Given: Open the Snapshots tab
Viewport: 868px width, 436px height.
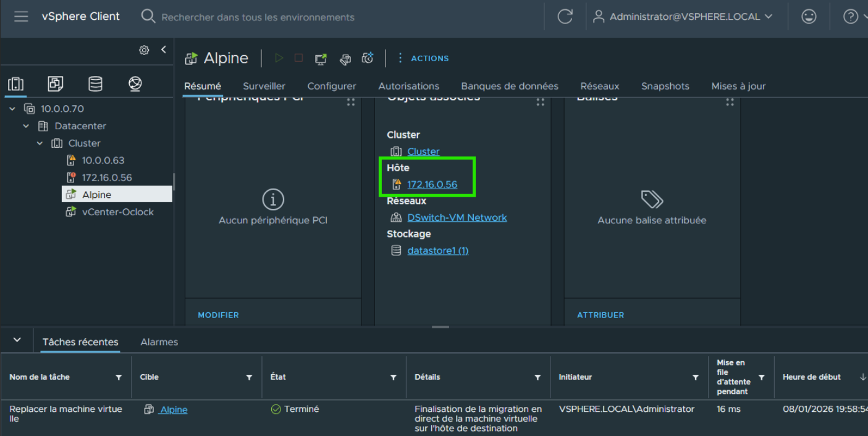Looking at the screenshot, I should click(665, 86).
